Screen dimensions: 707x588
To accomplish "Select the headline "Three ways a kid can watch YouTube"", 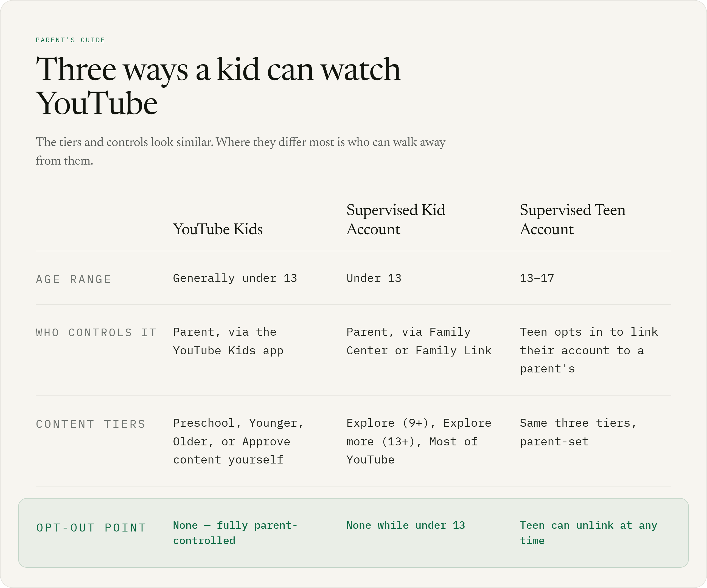I will coord(218,86).
